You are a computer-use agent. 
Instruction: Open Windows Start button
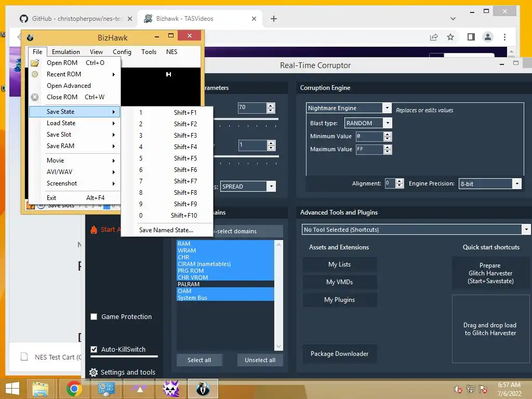pyautogui.click(x=12, y=389)
